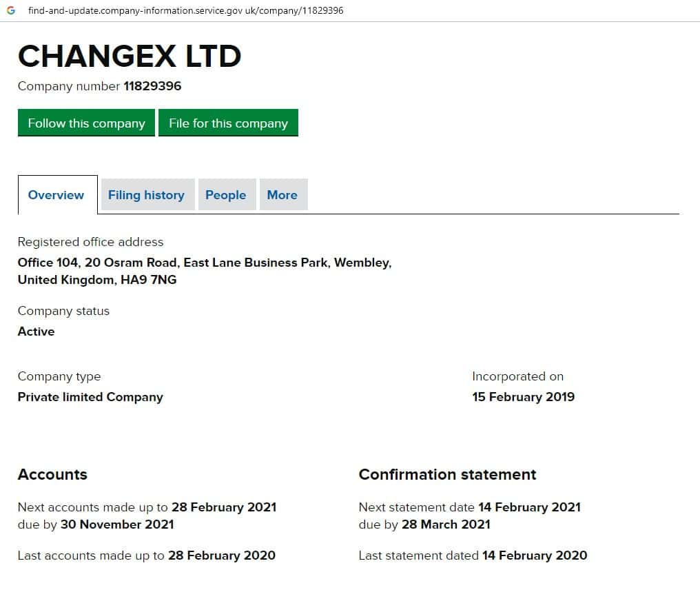Click the CHANGEX LTD page heading

pyautogui.click(x=130, y=57)
